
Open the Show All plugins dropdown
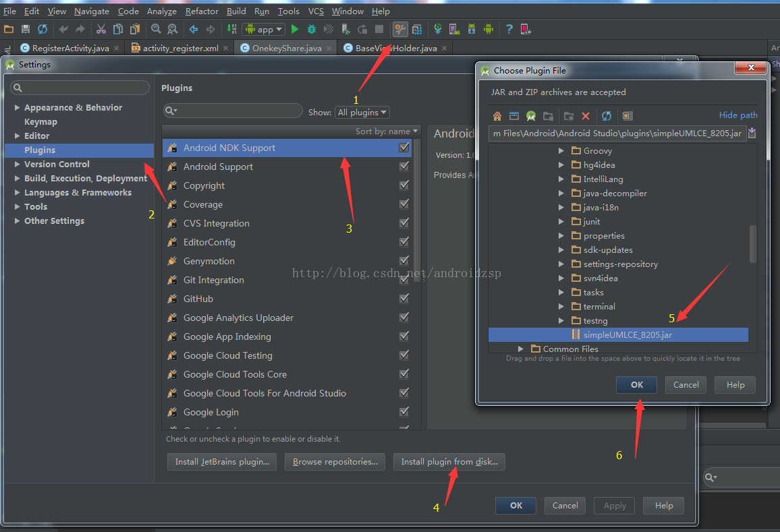pos(362,113)
